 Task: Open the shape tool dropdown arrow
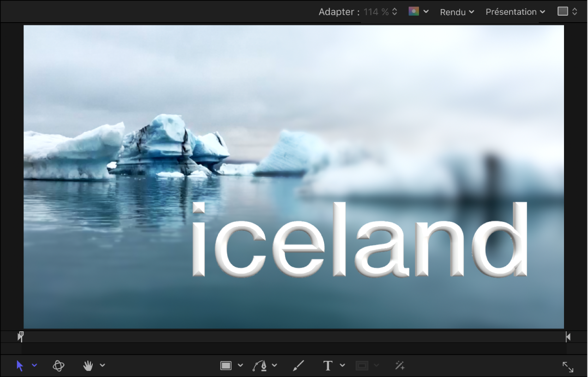(x=240, y=365)
